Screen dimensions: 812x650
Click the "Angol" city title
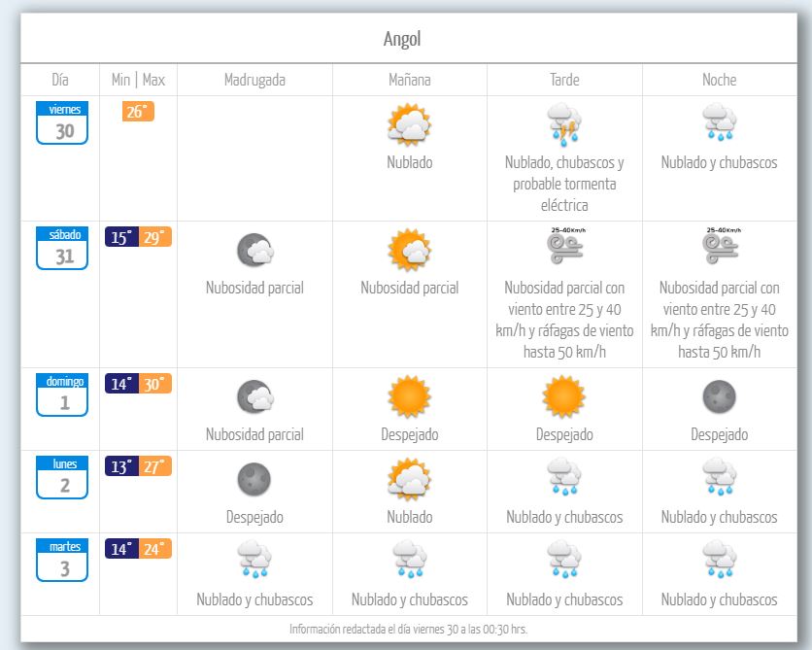point(402,40)
